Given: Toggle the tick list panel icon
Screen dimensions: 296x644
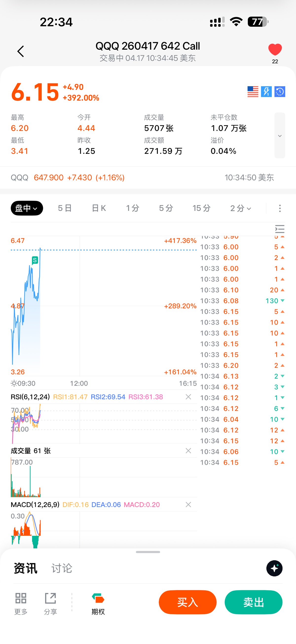Looking at the screenshot, I should click(280, 229).
